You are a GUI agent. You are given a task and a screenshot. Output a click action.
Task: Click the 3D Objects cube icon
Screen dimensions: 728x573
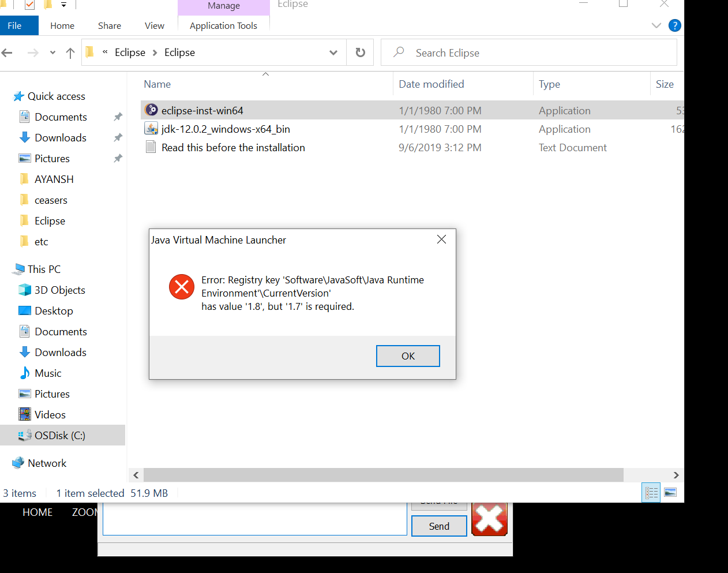[25, 290]
